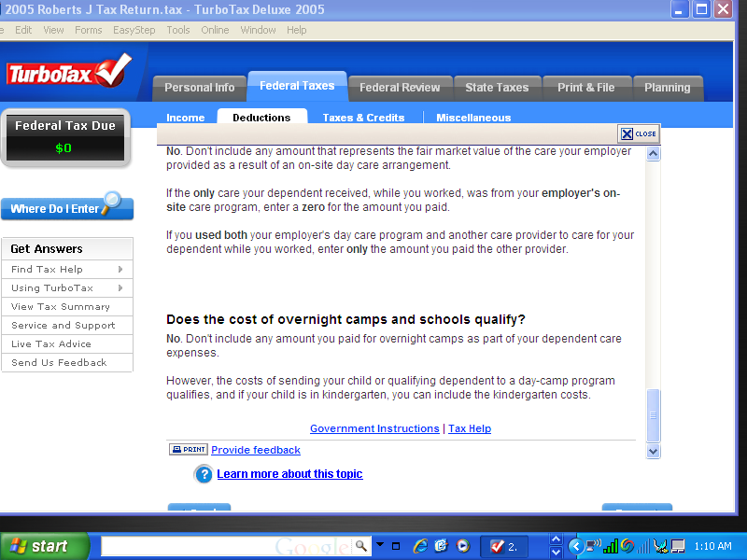
Task: Open the Google toolbar dropdown arrow in the taskbar
Action: [380, 544]
